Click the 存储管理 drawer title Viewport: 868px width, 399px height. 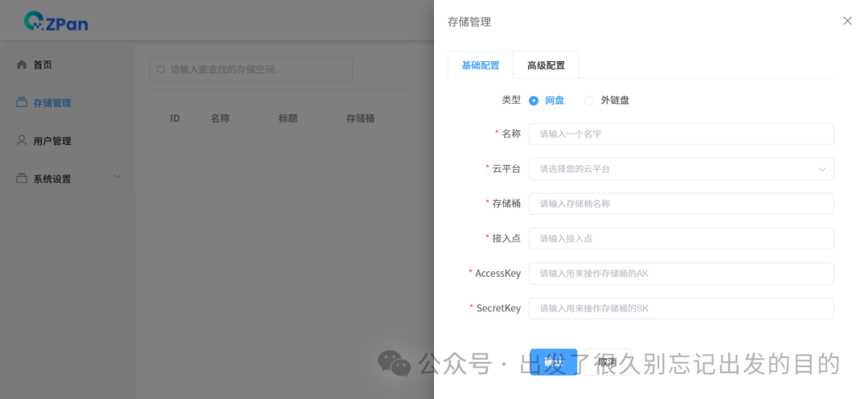(469, 23)
